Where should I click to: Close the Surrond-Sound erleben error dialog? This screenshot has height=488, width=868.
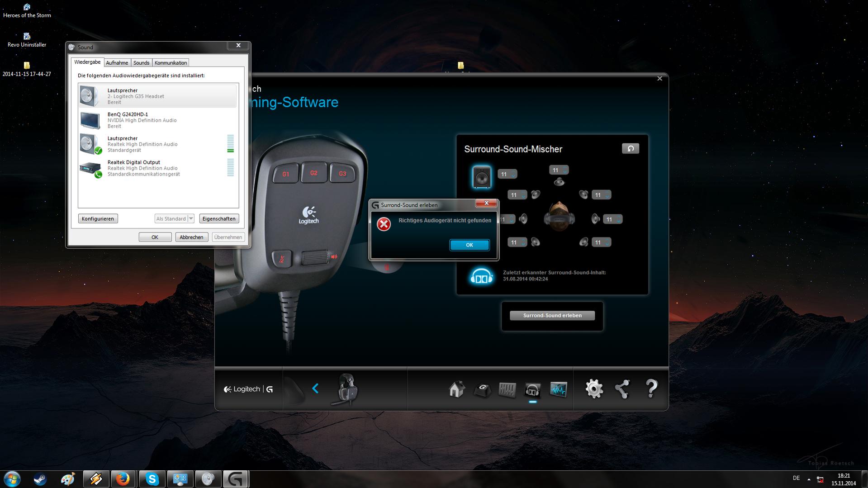point(486,203)
